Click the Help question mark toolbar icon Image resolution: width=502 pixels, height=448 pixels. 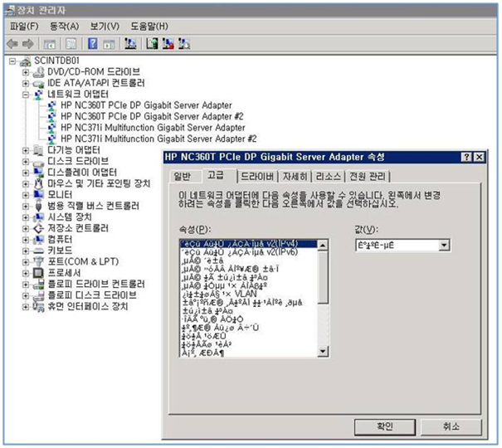tap(93, 43)
